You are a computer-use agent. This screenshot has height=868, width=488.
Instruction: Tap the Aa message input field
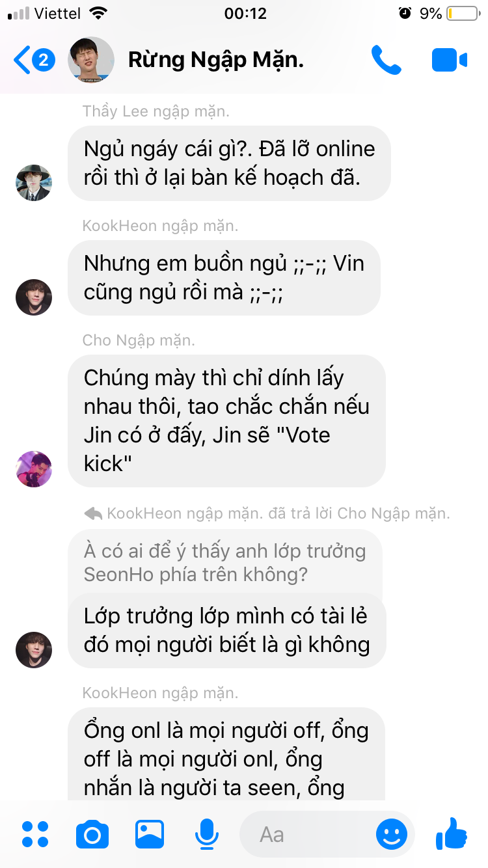tap(306, 834)
